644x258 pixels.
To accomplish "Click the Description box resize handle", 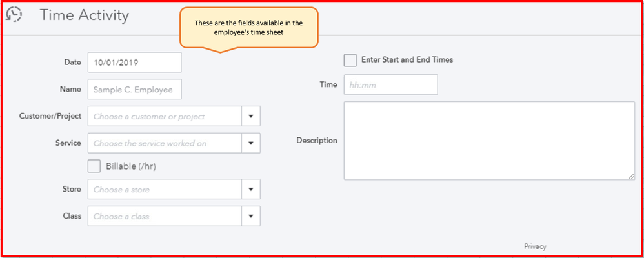I will (x=631, y=176).
